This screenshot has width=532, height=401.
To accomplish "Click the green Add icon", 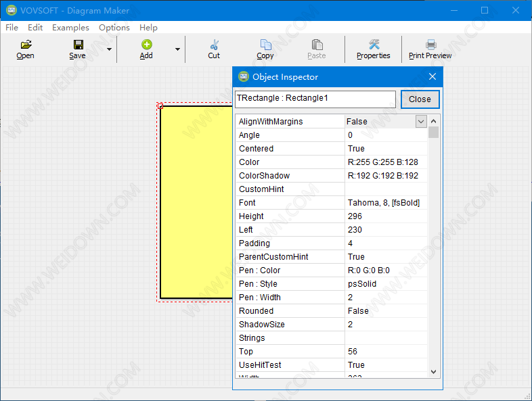I will (x=146, y=45).
